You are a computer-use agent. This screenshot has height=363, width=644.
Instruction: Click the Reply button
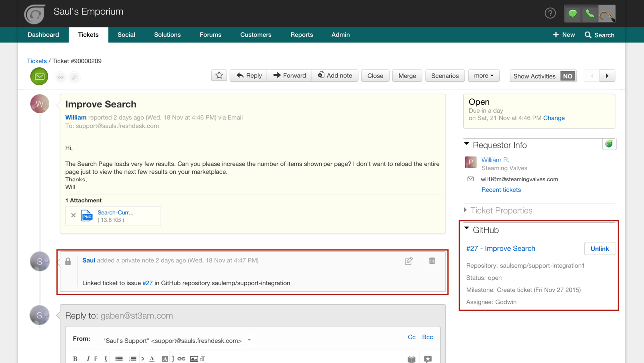[249, 75]
